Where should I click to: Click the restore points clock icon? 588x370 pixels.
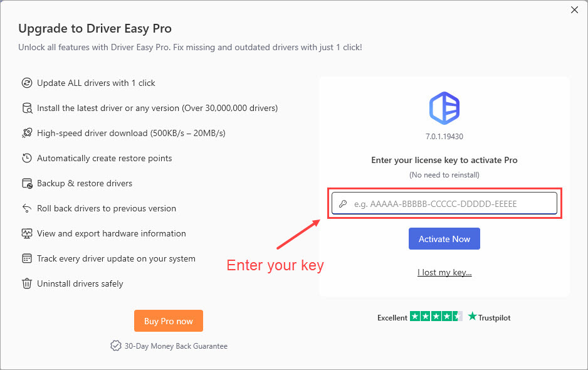[x=26, y=158]
